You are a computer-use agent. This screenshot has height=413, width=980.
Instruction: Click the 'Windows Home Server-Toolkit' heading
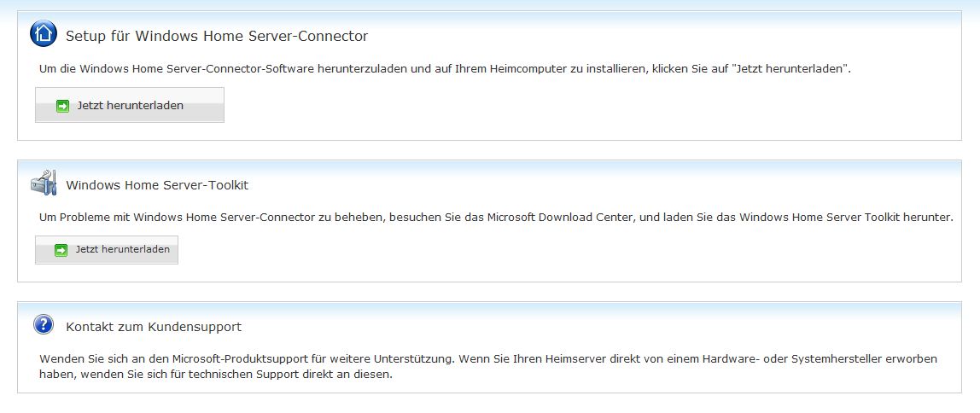click(x=157, y=184)
